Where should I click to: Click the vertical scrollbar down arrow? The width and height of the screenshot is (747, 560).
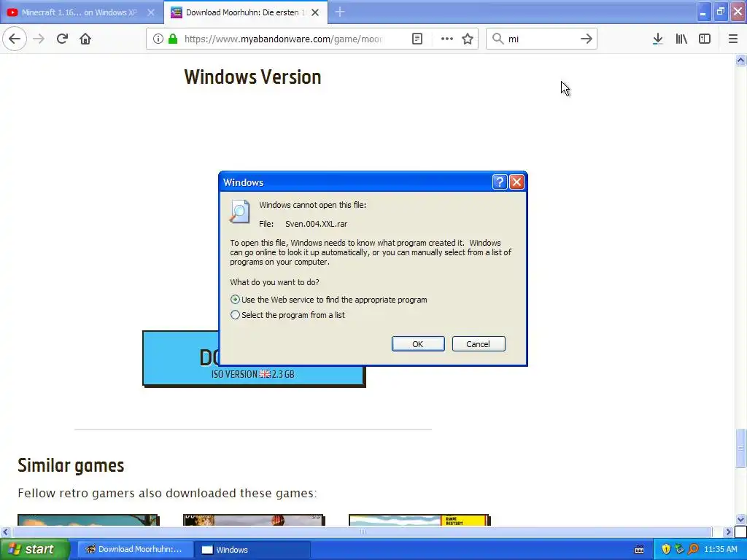[x=740, y=519]
